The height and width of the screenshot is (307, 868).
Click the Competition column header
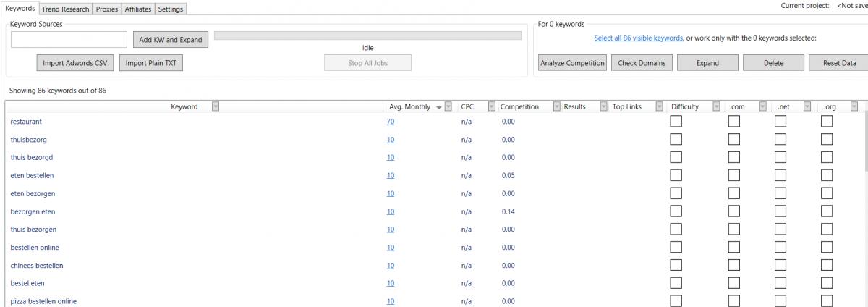(x=519, y=107)
